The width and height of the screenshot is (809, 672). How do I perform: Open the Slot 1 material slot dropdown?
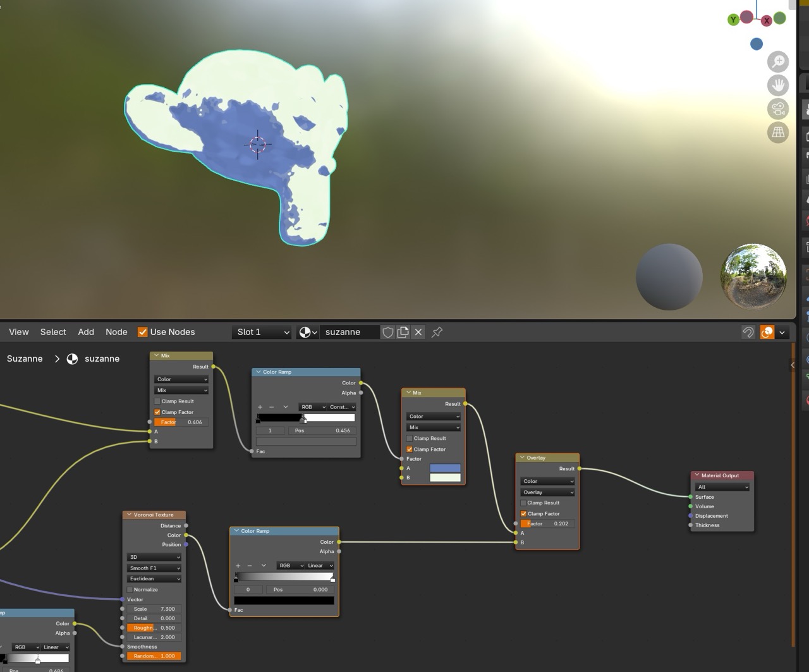coord(262,332)
